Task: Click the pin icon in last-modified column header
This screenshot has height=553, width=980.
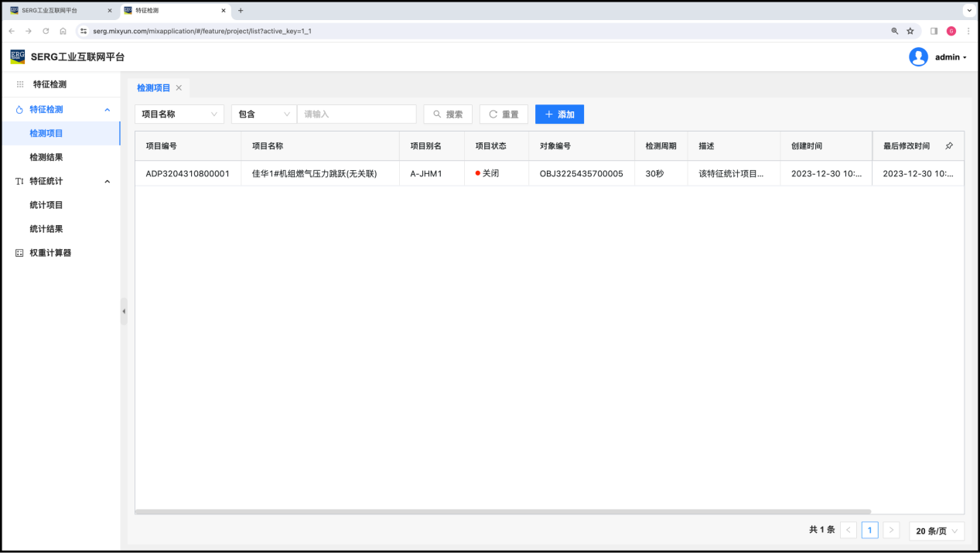Action: pyautogui.click(x=949, y=146)
